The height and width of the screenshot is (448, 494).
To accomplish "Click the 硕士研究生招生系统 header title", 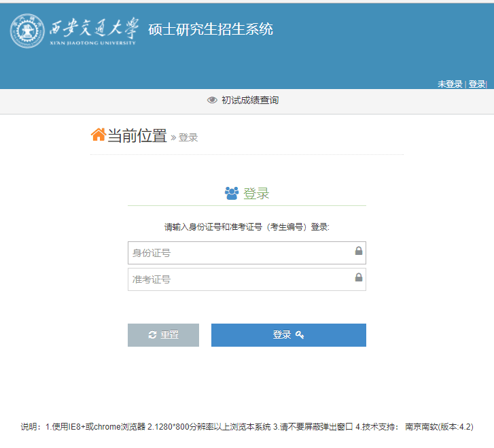I will [x=211, y=29].
